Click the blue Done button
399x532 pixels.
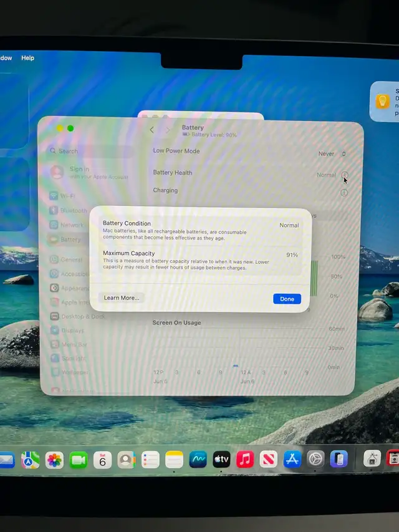tap(287, 299)
